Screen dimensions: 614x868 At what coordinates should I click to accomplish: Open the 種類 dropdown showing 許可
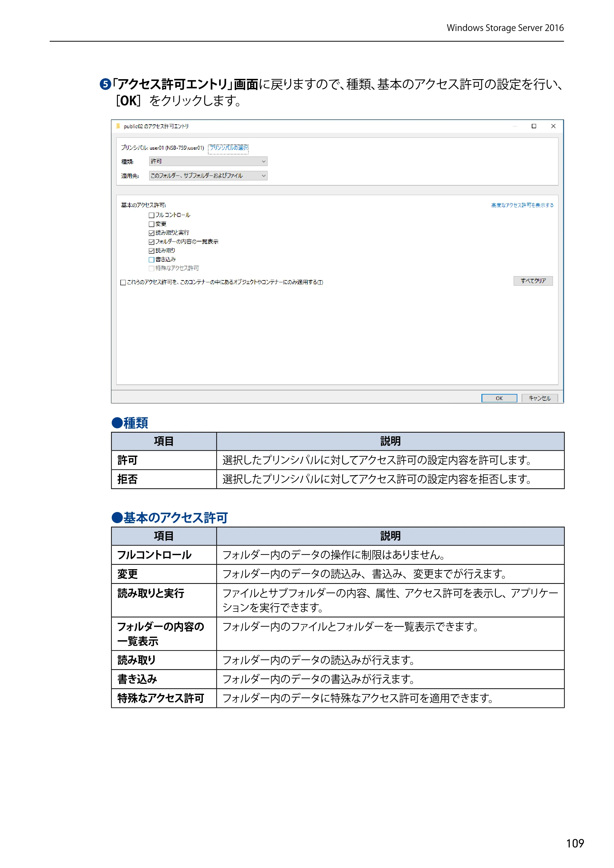pos(208,161)
